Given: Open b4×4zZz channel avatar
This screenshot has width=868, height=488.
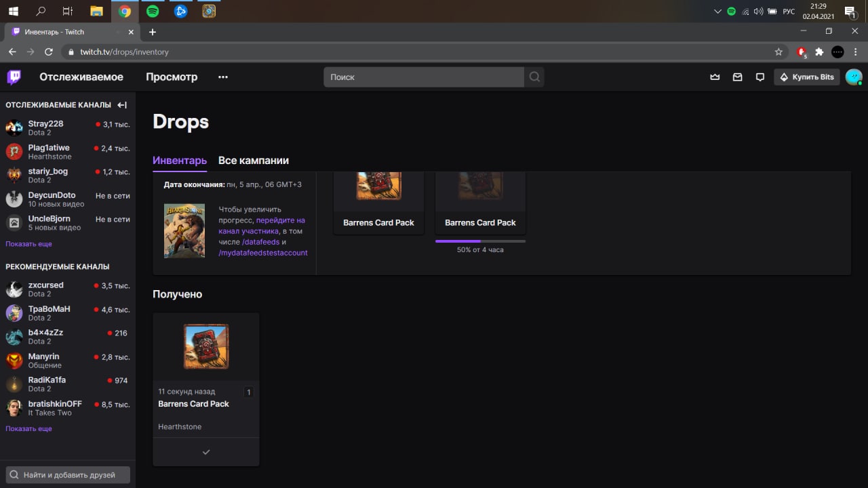Looking at the screenshot, I should [x=14, y=336].
